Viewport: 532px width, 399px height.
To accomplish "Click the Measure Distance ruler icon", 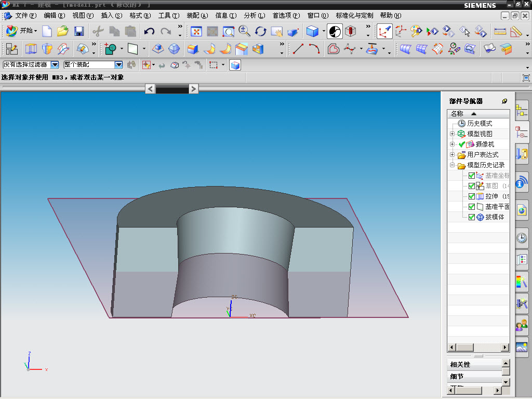I will tap(500, 31).
